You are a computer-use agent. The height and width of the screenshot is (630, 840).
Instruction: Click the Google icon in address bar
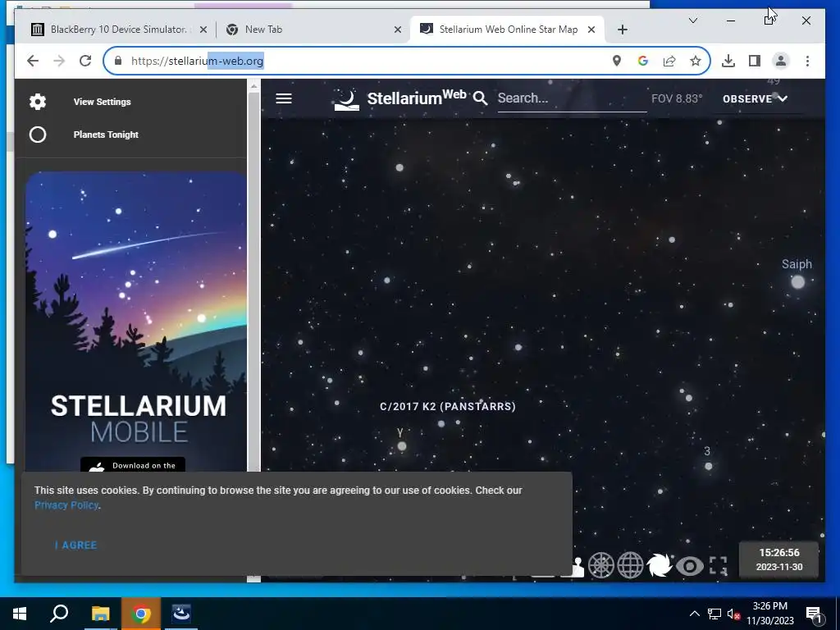(x=643, y=61)
